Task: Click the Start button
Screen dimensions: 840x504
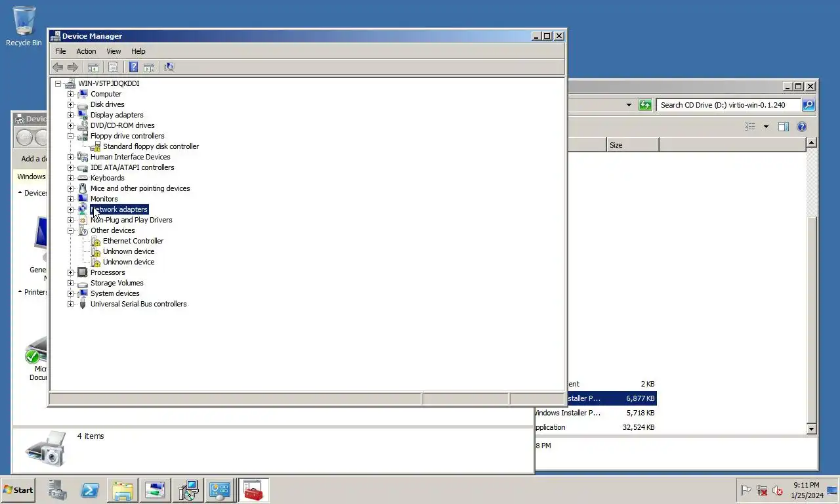Action: tap(18, 490)
